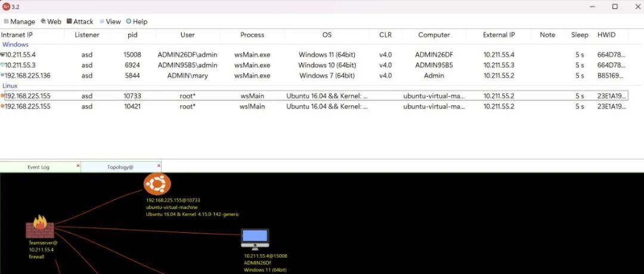
Task: Sort by User column header
Action: (187, 35)
